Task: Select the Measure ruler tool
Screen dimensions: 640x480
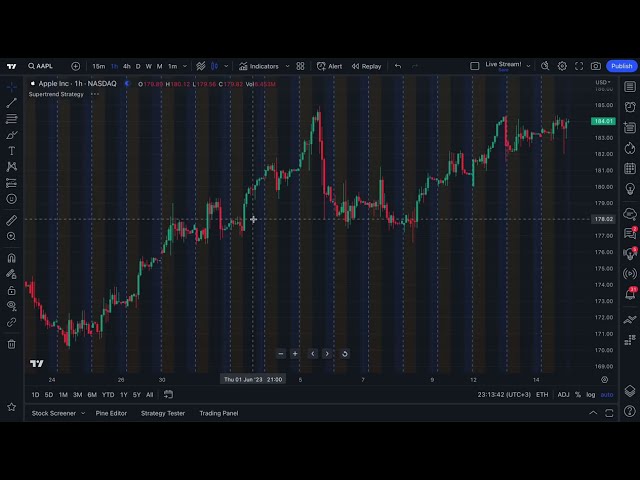Action: pos(11,220)
